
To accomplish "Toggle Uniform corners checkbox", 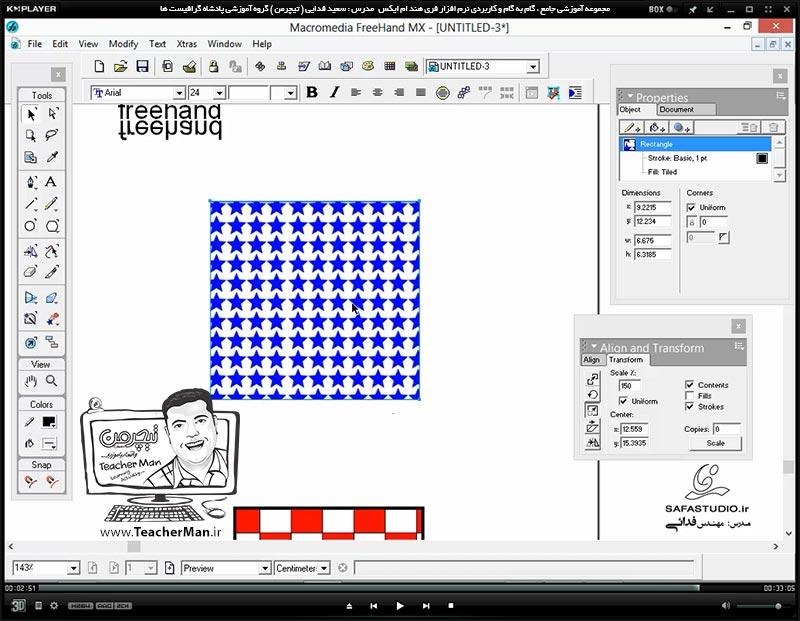I will [x=691, y=208].
